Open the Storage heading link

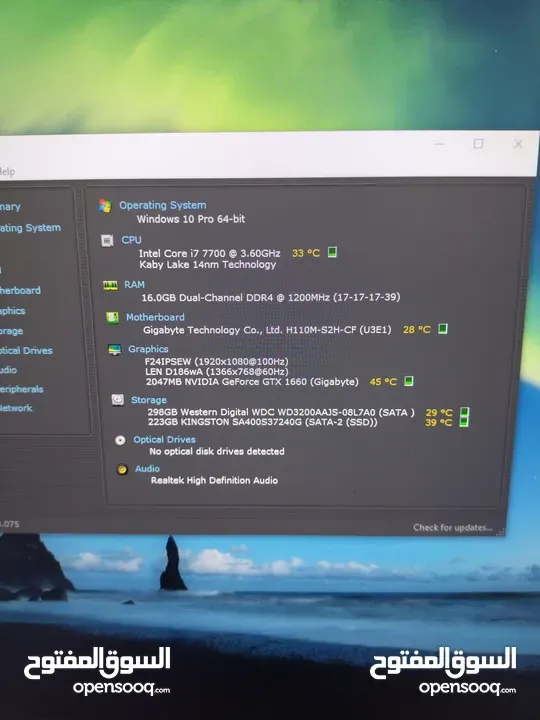point(149,400)
